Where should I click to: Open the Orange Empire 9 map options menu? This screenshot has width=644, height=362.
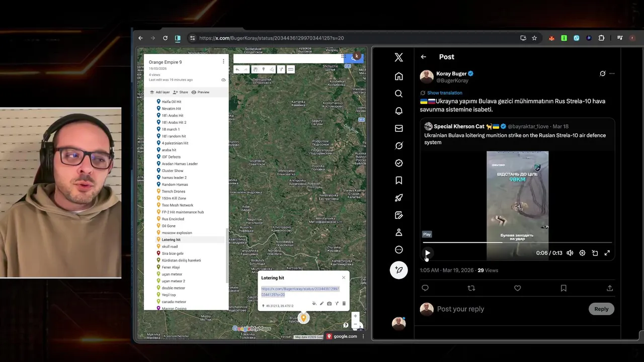pyautogui.click(x=223, y=62)
